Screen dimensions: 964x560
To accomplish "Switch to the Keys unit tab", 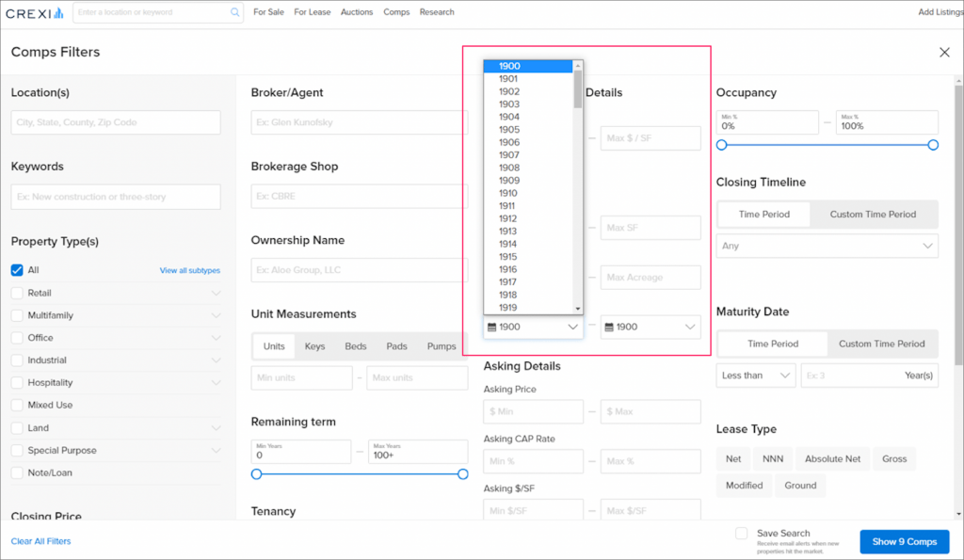I will click(314, 346).
